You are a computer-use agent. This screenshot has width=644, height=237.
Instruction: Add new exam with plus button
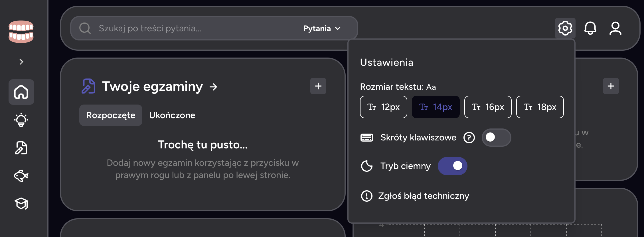pyautogui.click(x=318, y=86)
